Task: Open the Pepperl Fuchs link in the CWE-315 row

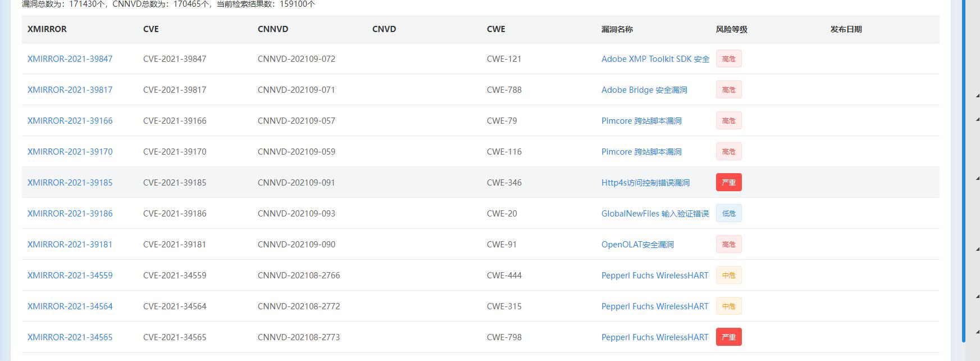Action: (655, 306)
